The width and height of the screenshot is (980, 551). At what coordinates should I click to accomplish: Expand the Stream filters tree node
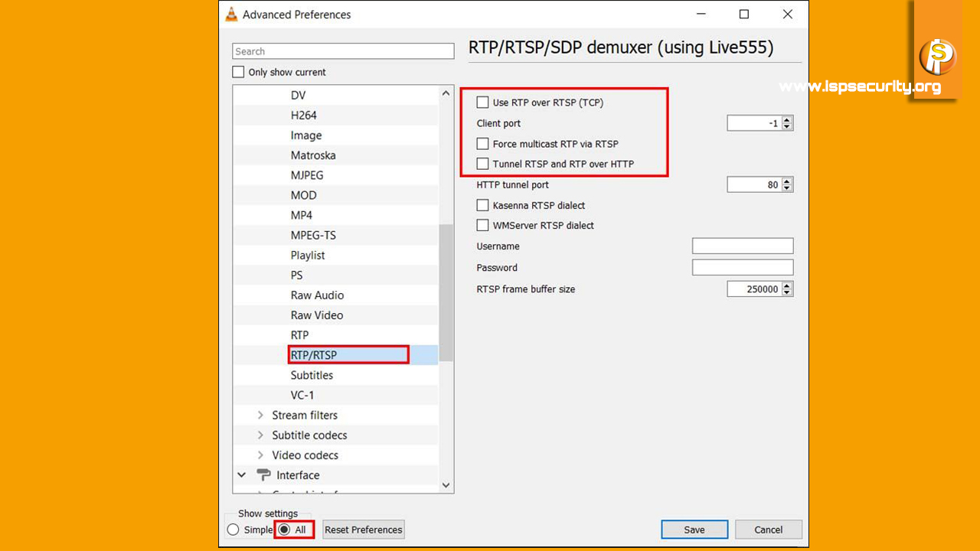tap(260, 416)
